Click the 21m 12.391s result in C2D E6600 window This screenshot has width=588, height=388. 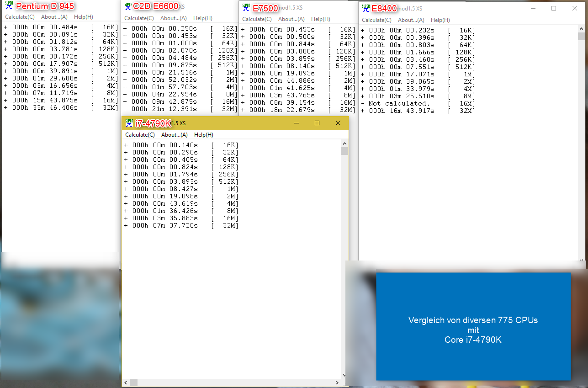click(x=180, y=109)
